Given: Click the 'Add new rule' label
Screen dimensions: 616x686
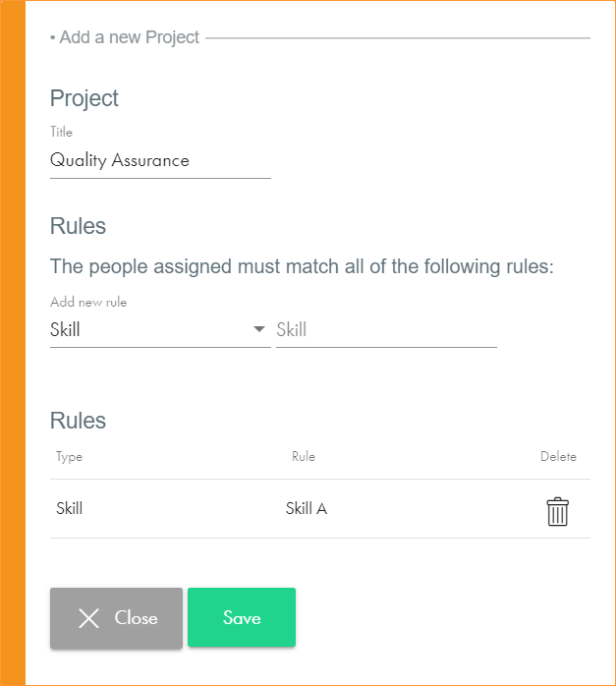Looking at the screenshot, I should coord(88,303).
